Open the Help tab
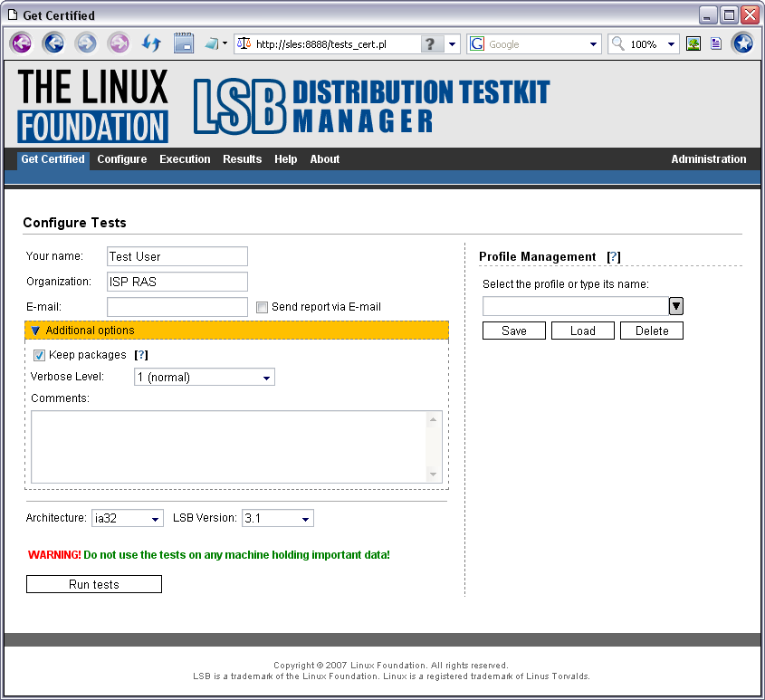The width and height of the screenshot is (765, 700). 286,159
